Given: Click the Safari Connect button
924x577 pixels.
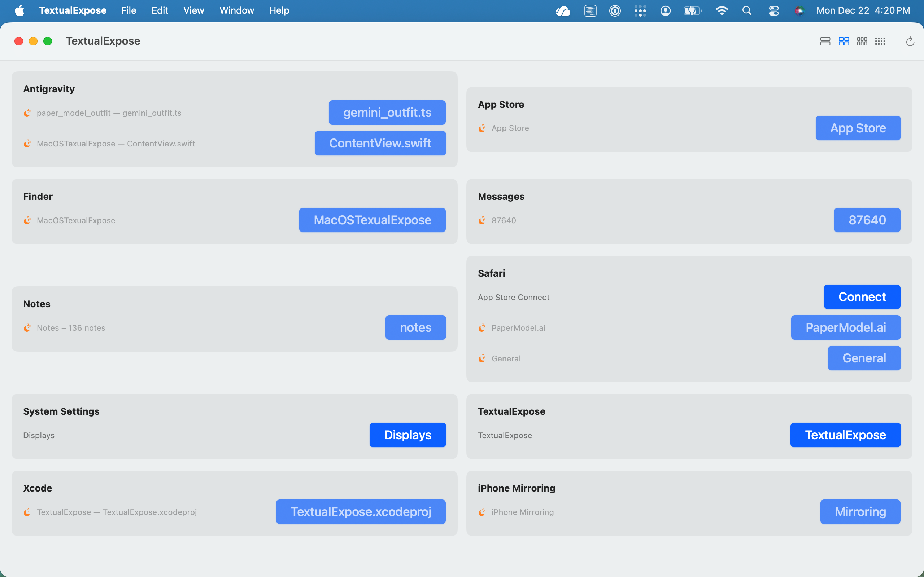Looking at the screenshot, I should [862, 297].
